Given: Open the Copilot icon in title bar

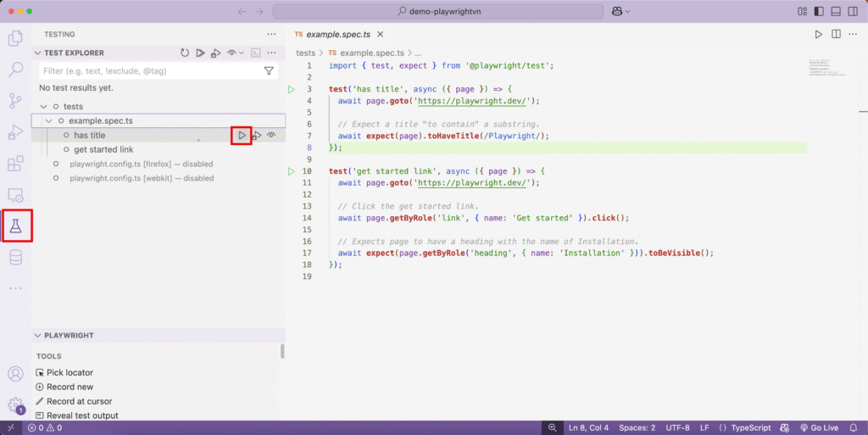Looking at the screenshot, I should coord(617,11).
